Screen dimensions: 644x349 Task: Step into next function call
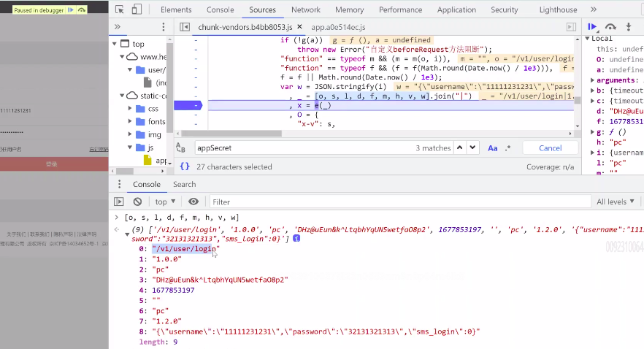click(x=629, y=27)
